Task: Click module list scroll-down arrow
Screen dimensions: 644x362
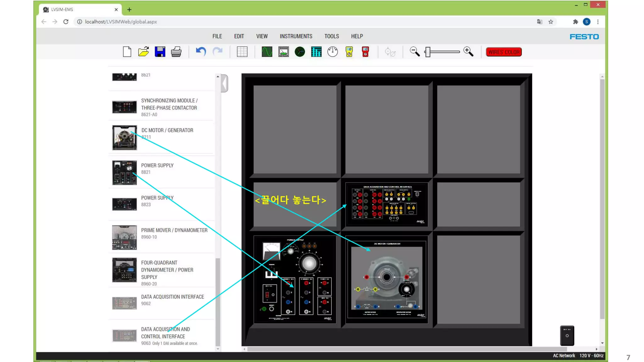Action: coord(218,349)
